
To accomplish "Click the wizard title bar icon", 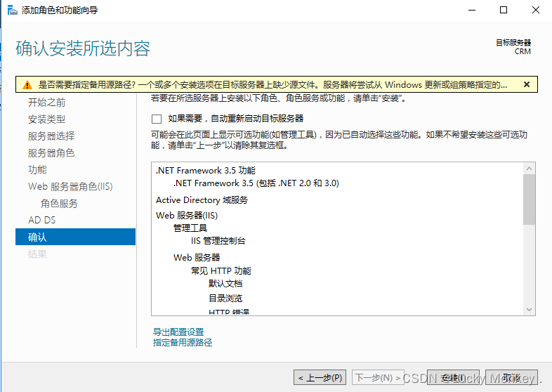I will (13, 11).
